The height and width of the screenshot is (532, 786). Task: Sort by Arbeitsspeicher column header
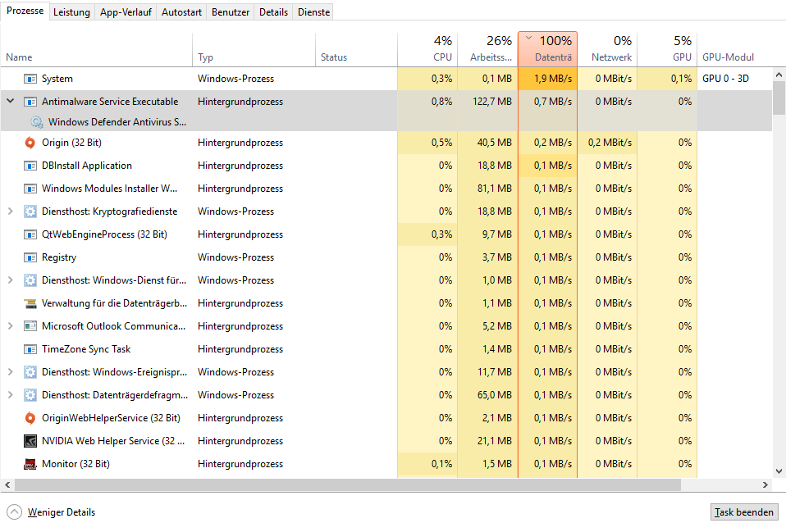(487, 49)
